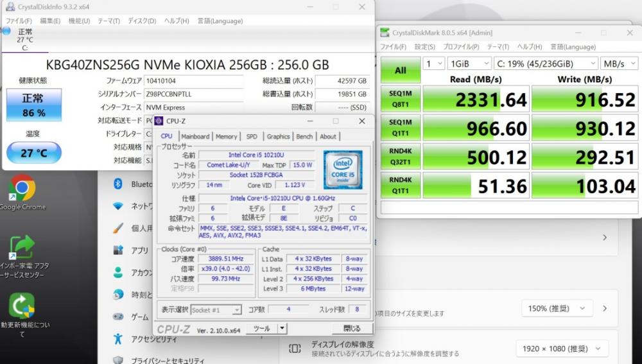
Task: Open the test count dropdown showing 1
Action: click(x=433, y=64)
